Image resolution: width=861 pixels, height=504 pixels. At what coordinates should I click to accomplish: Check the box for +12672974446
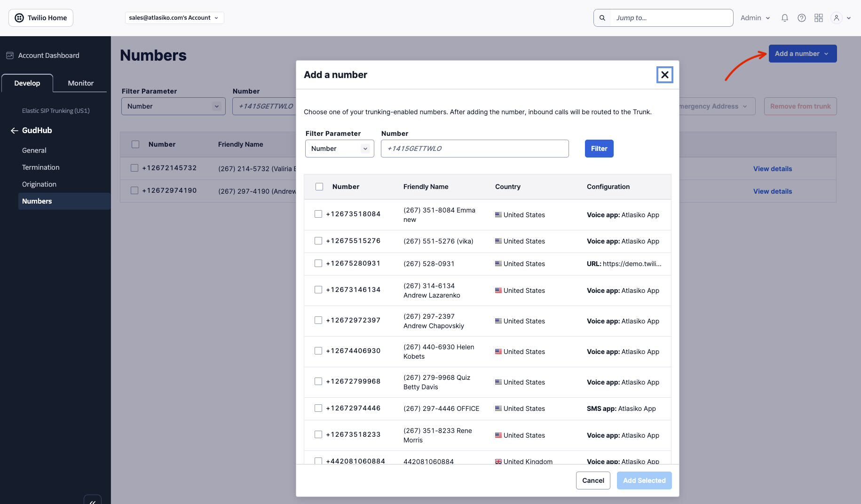(318, 408)
